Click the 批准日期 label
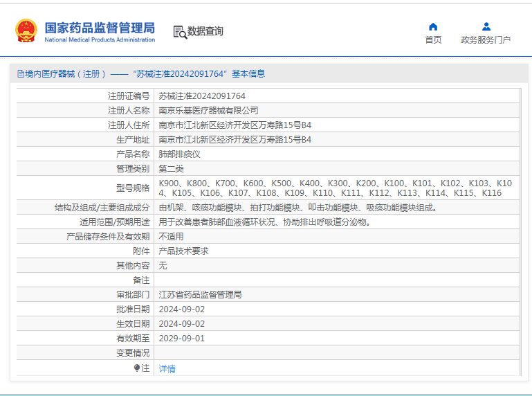The height and width of the screenshot is (396, 532). click(x=133, y=309)
